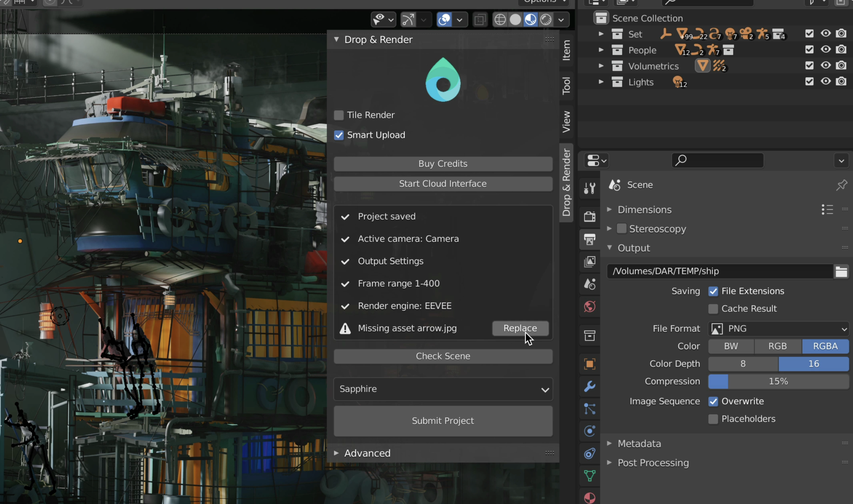Screen dimensions: 853x504
Task: Open the Object properties tab icon
Action: pyautogui.click(x=590, y=364)
